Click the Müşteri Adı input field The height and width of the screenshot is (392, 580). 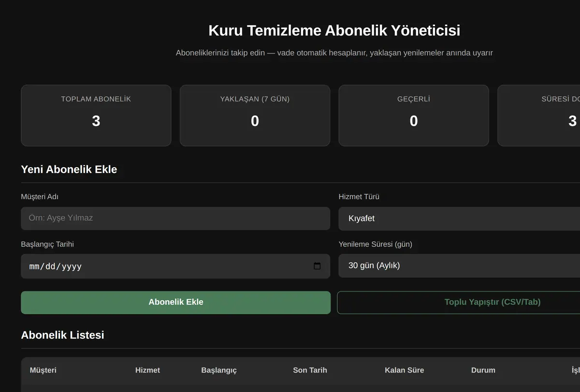tap(175, 218)
